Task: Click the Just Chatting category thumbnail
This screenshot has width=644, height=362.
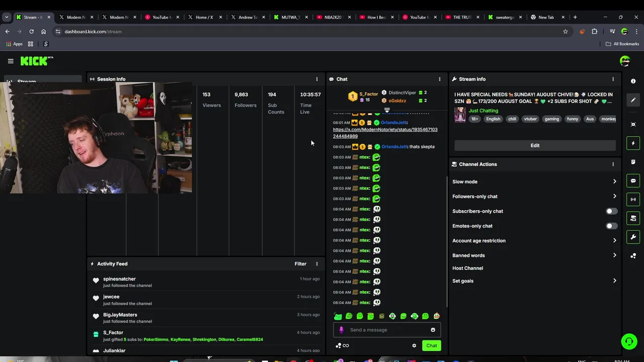Action: [460, 115]
